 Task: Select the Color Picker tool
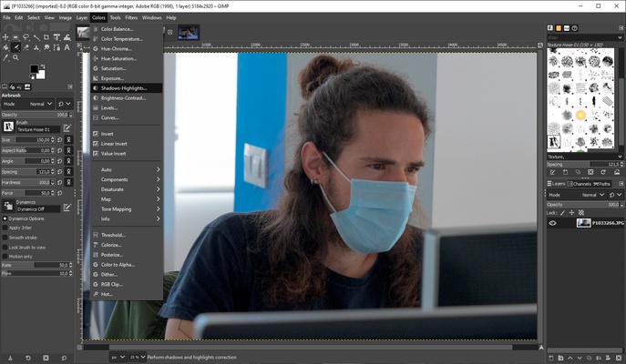pos(5,58)
